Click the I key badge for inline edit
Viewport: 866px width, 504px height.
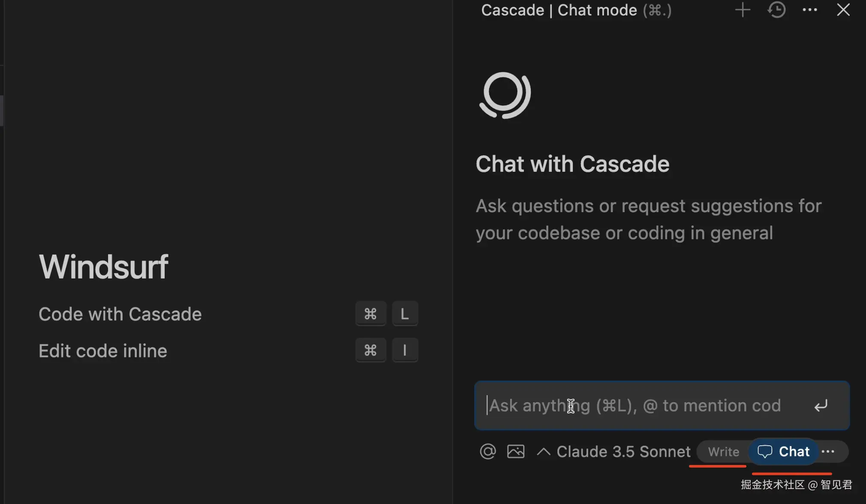(405, 351)
